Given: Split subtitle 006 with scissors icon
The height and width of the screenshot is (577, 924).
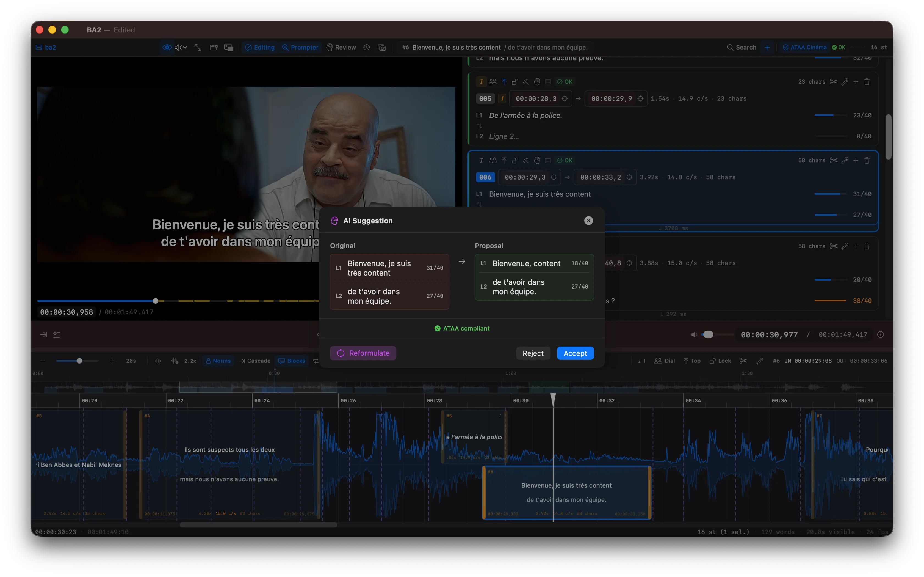Looking at the screenshot, I should click(x=834, y=160).
